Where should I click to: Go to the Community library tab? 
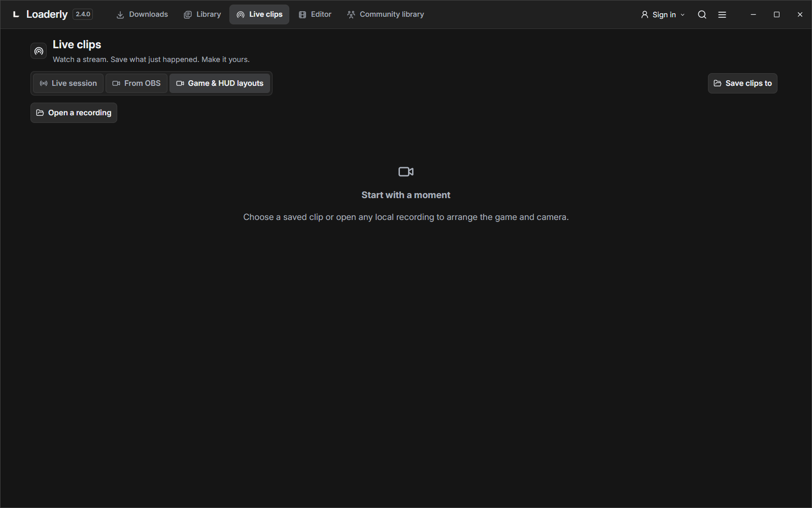386,14
